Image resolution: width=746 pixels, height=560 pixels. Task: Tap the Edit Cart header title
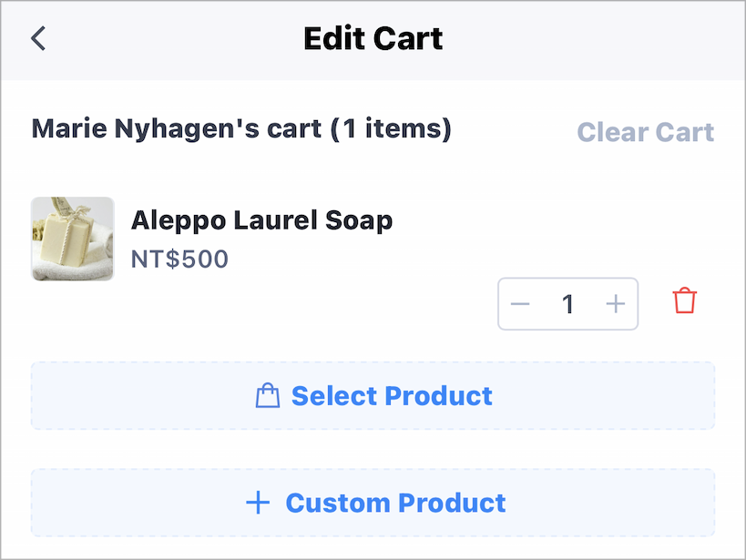click(x=373, y=38)
